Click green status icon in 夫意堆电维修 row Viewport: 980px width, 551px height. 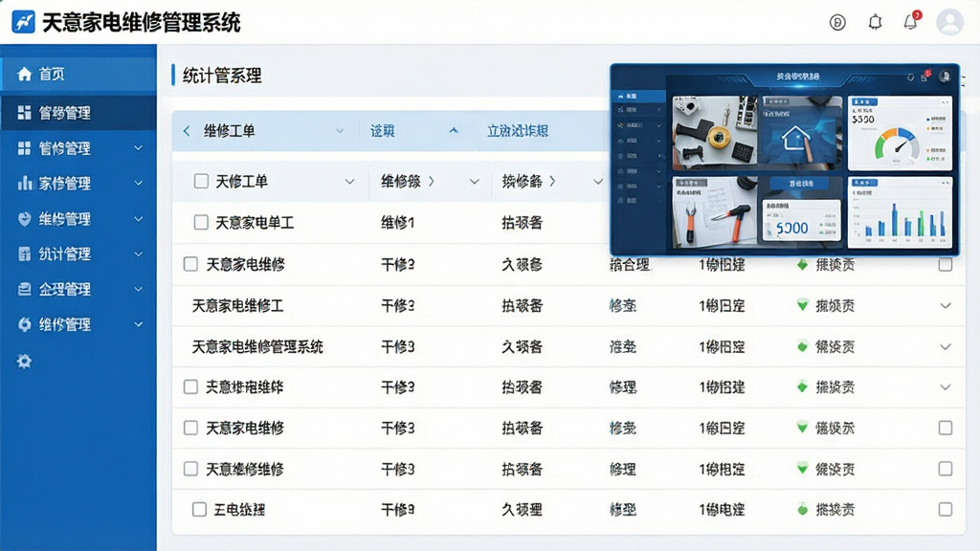(803, 387)
